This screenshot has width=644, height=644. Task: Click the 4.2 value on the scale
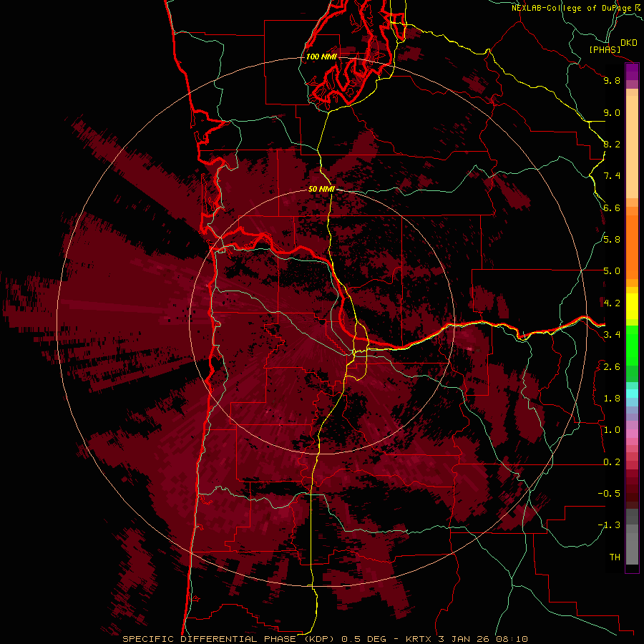[612, 303]
